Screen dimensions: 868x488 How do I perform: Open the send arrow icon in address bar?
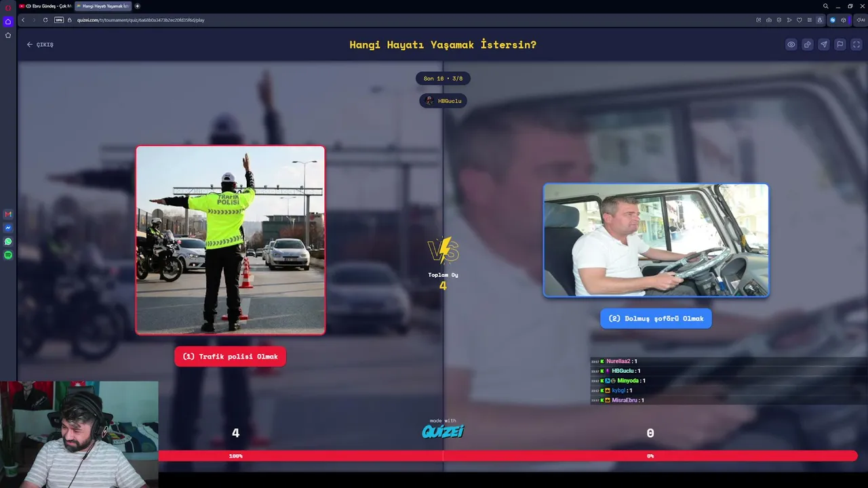coord(789,20)
